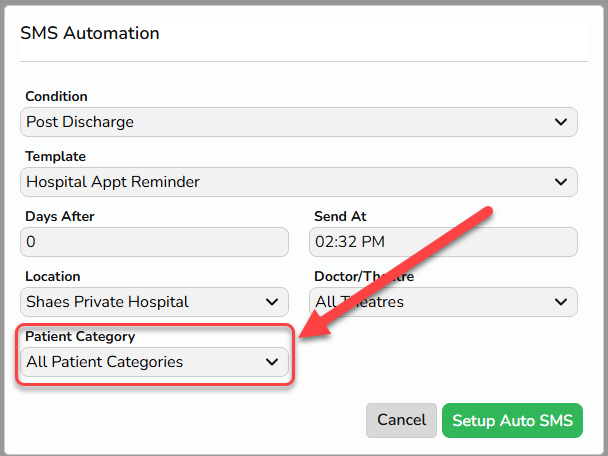Expand the All Patient Categories dropdown
The height and width of the screenshot is (456, 608).
click(x=154, y=362)
